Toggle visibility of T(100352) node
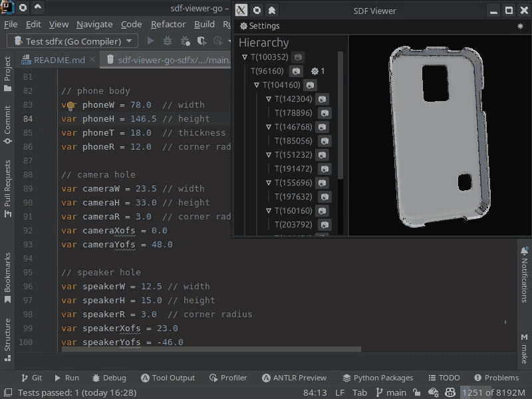The image size is (532, 399). pyautogui.click(x=298, y=57)
